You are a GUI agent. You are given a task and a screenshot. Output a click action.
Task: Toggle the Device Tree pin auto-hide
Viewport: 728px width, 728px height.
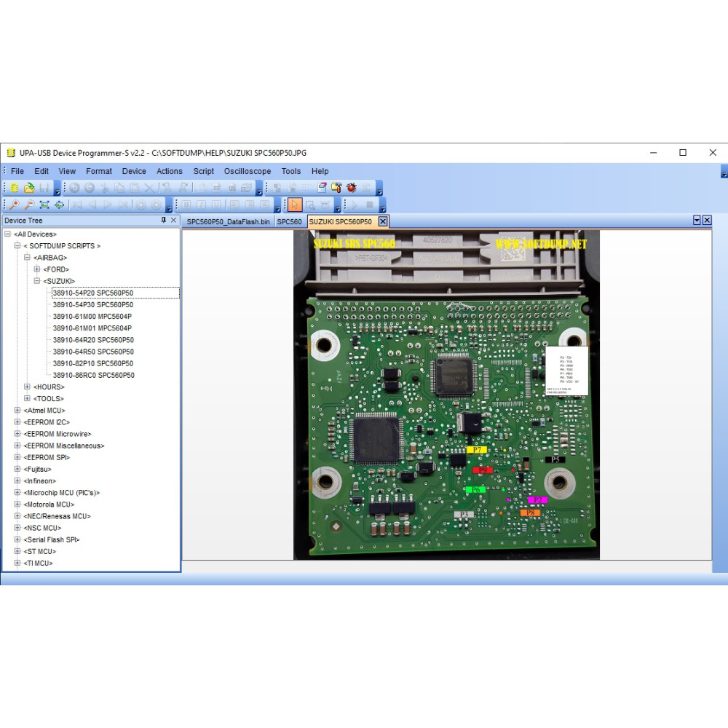tap(163, 220)
